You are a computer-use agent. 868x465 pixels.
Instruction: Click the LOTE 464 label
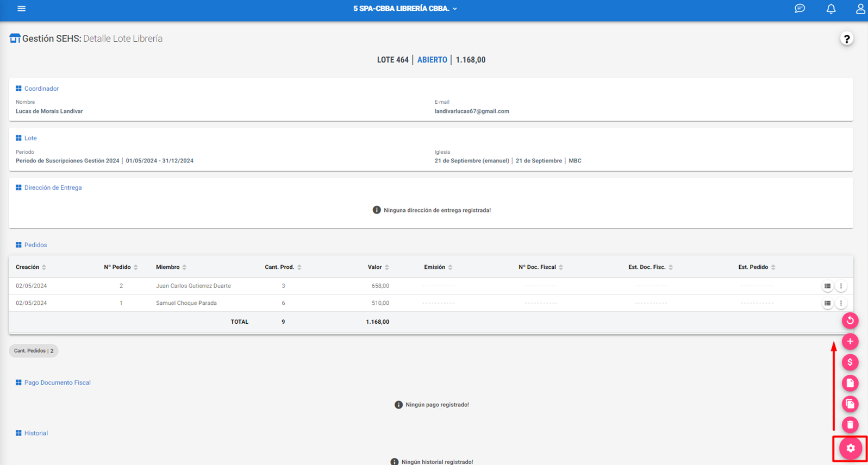point(392,60)
